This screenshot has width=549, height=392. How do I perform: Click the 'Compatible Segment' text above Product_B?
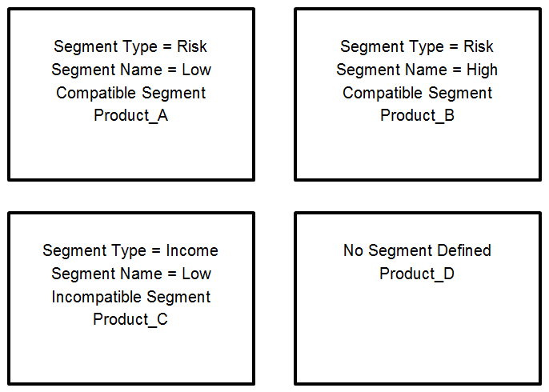coord(418,93)
